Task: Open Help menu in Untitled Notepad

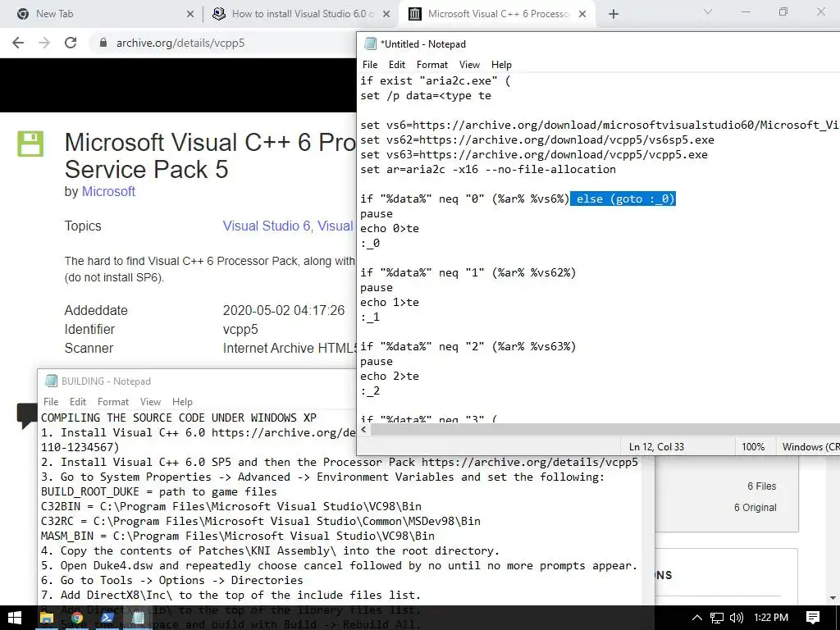Action: click(x=501, y=64)
